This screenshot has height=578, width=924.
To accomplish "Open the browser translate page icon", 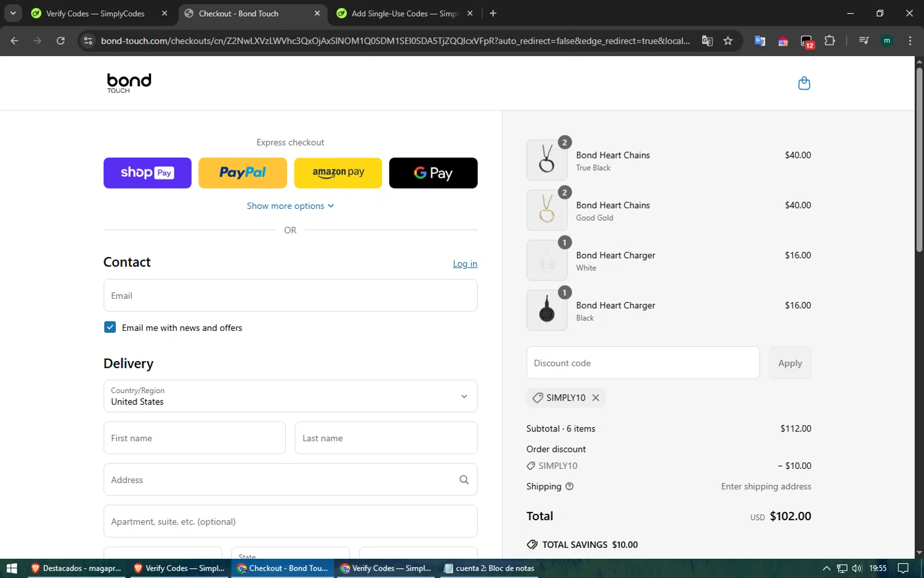I will click(x=707, y=41).
